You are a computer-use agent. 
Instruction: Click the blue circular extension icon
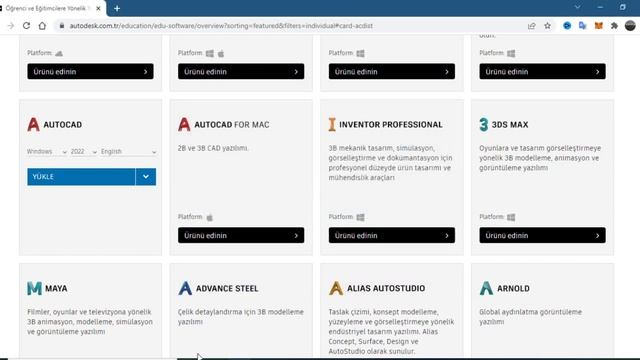567,26
